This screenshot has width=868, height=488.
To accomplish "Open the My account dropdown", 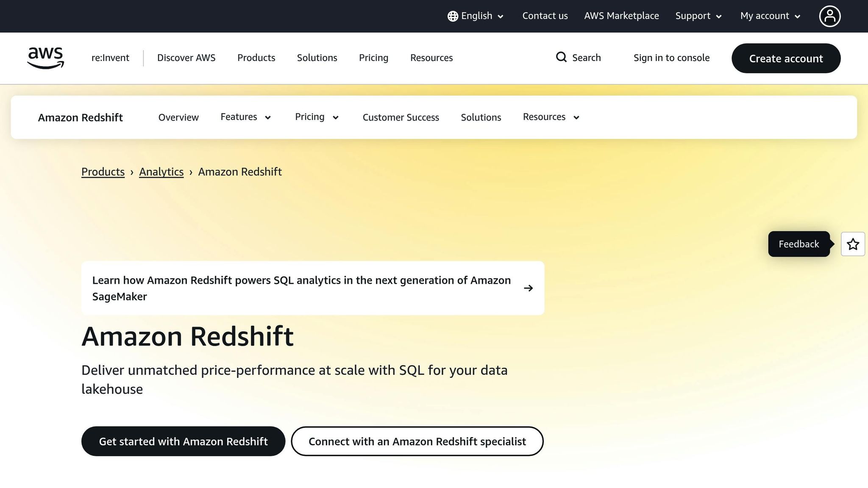I will tap(769, 16).
